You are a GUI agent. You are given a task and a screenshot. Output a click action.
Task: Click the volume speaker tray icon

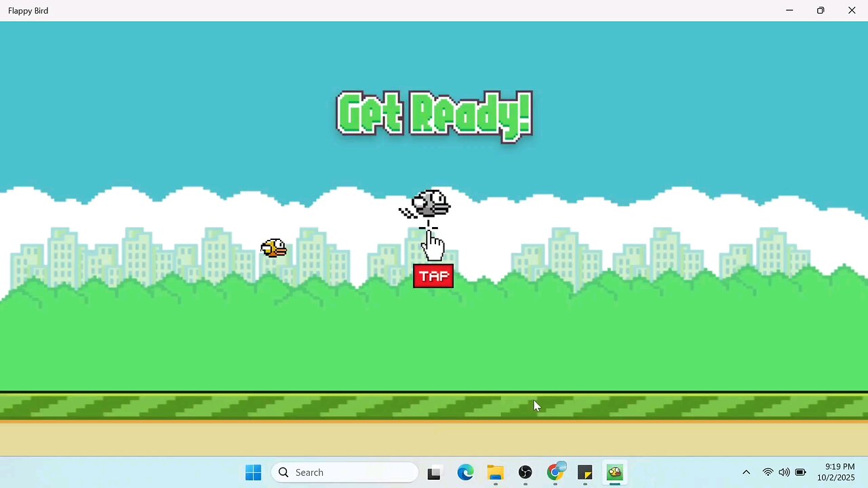(784, 472)
